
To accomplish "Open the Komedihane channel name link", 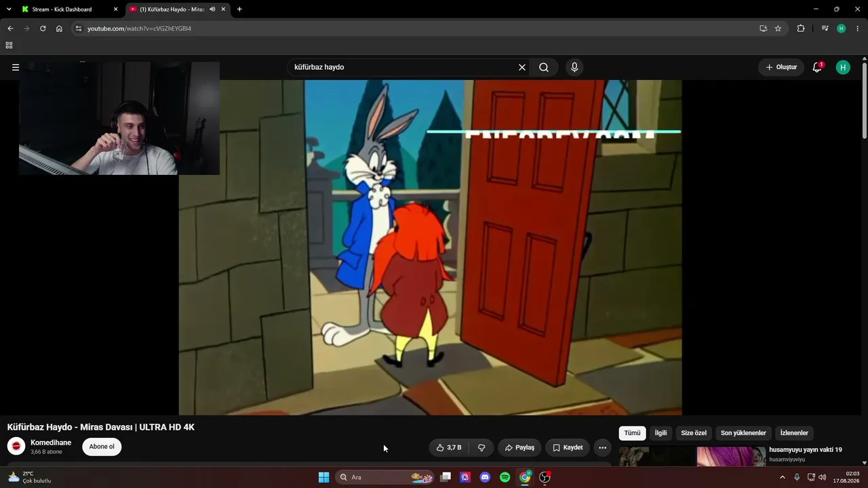I will [x=51, y=443].
